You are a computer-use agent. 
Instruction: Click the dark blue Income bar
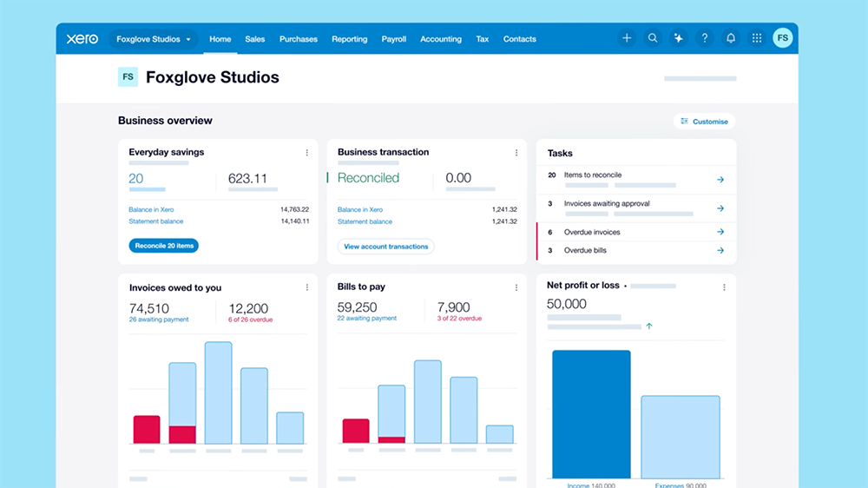591,414
